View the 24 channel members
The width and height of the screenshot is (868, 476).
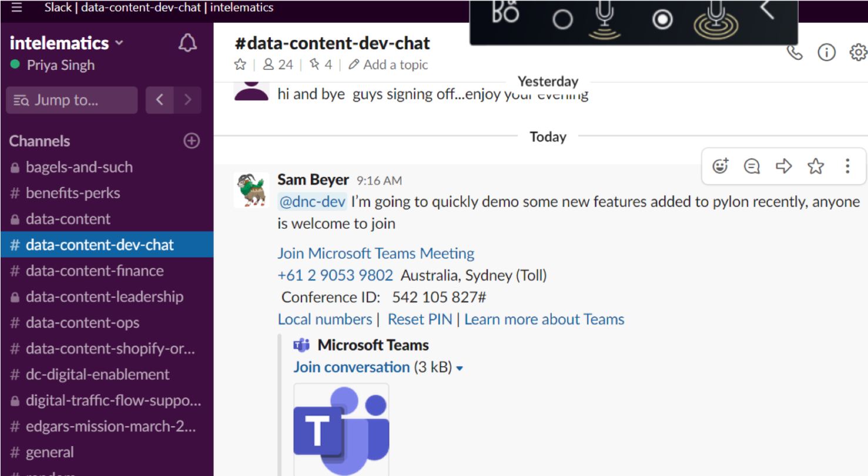[278, 65]
